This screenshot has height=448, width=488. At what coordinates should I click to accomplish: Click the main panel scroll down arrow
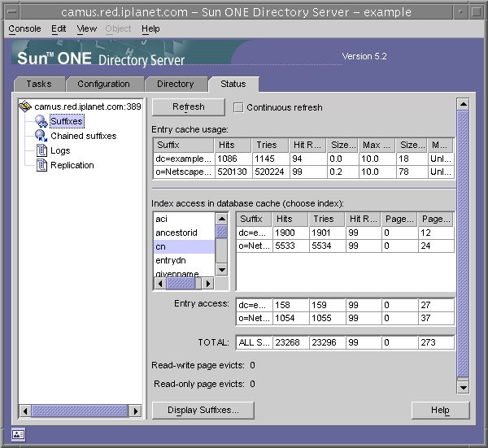(463, 387)
